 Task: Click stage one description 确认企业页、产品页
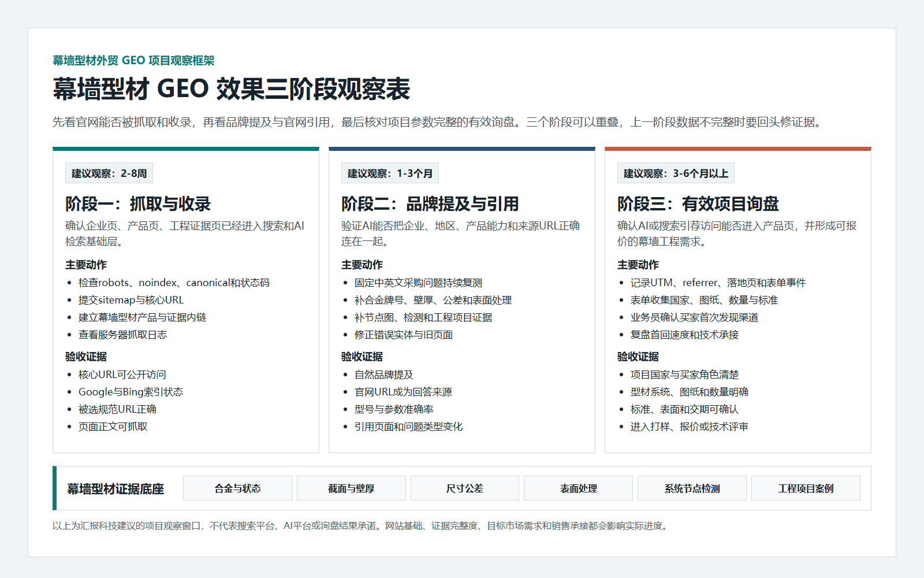(185, 234)
